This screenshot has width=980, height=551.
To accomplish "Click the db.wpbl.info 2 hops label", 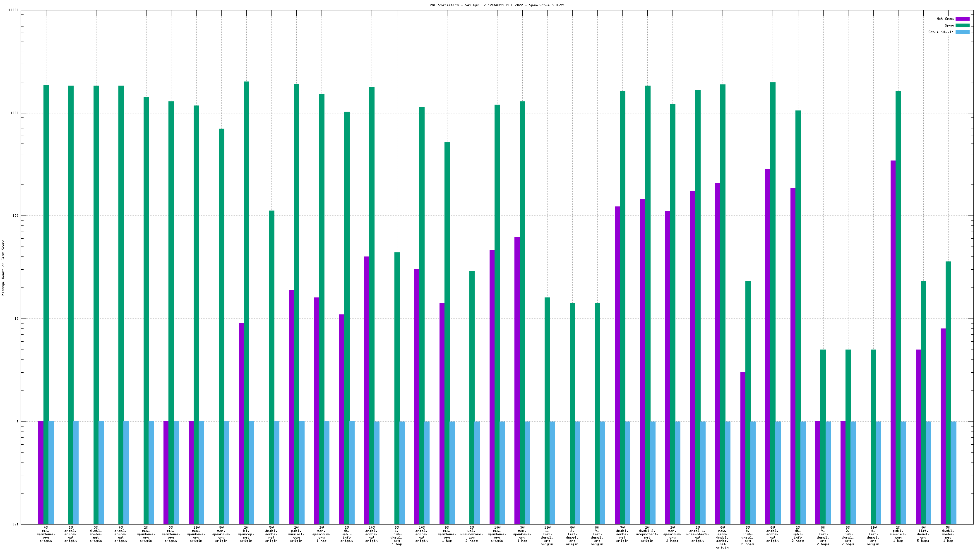I will pos(798,534).
